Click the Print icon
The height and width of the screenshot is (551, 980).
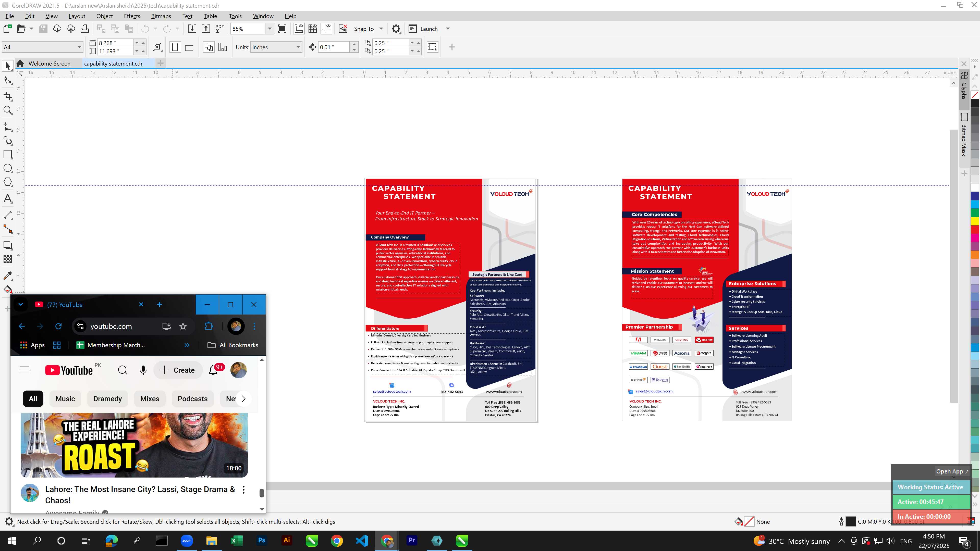[x=84, y=29]
